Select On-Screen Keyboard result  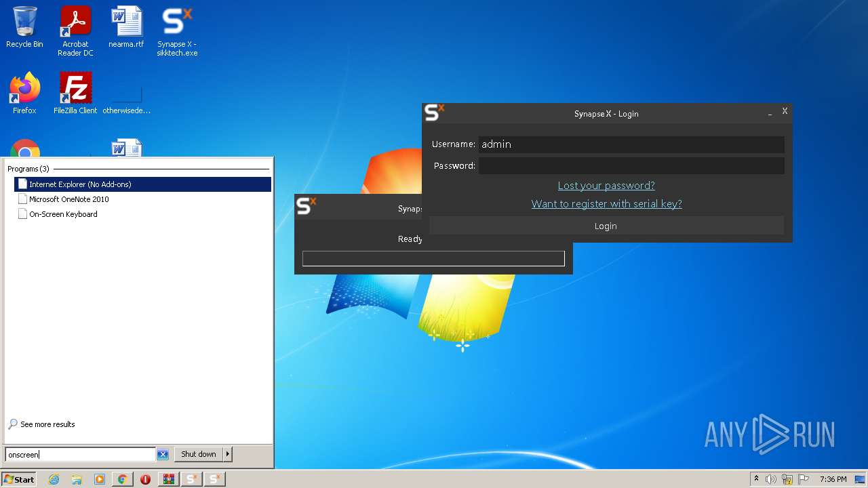(142, 214)
